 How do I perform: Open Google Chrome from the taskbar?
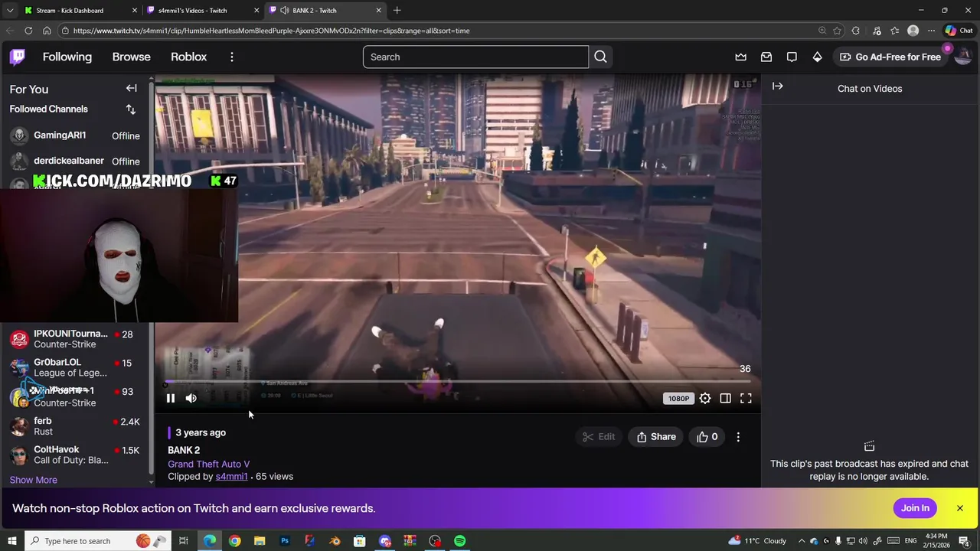(x=234, y=541)
